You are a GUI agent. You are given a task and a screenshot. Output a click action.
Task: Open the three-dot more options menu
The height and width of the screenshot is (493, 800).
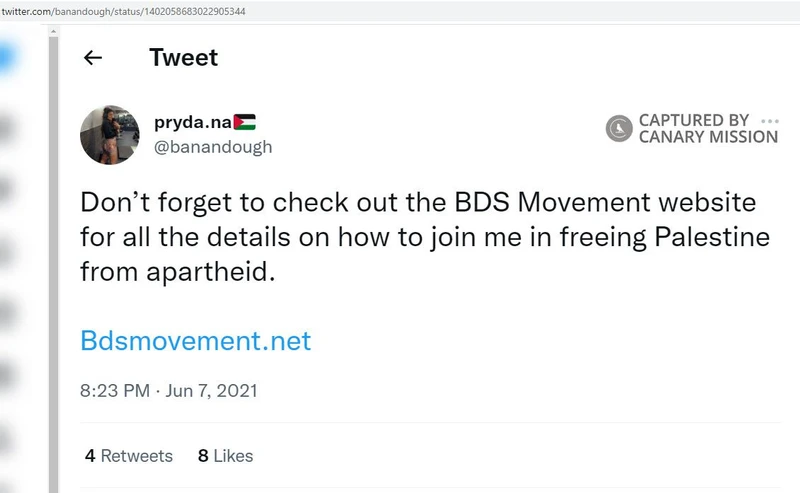pos(769,119)
